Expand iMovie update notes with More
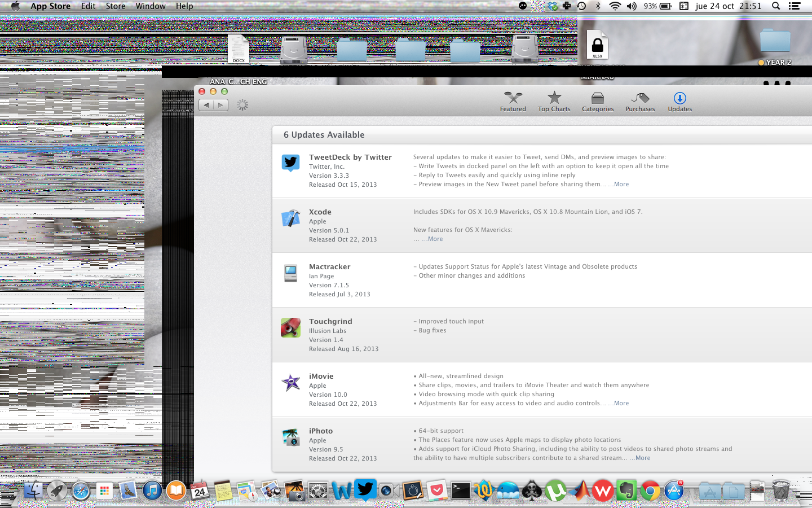Screen dimensions: 812x508 (x=621, y=403)
